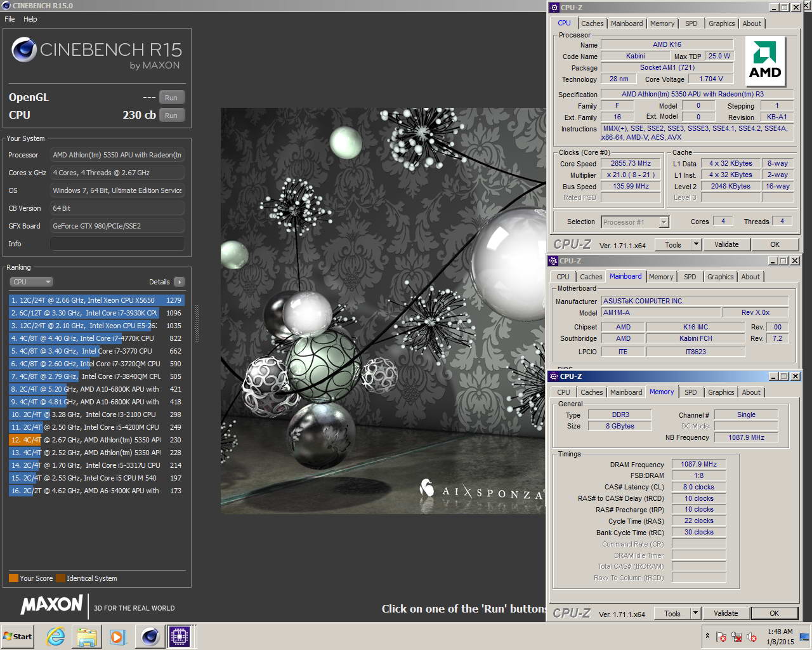The image size is (812, 650).
Task: Click the MAXON logo
Action: pyautogui.click(x=52, y=604)
